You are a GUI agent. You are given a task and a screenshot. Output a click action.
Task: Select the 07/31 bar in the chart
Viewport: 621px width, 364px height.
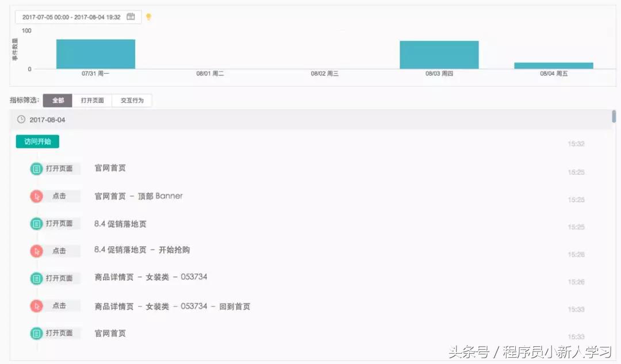click(95, 52)
